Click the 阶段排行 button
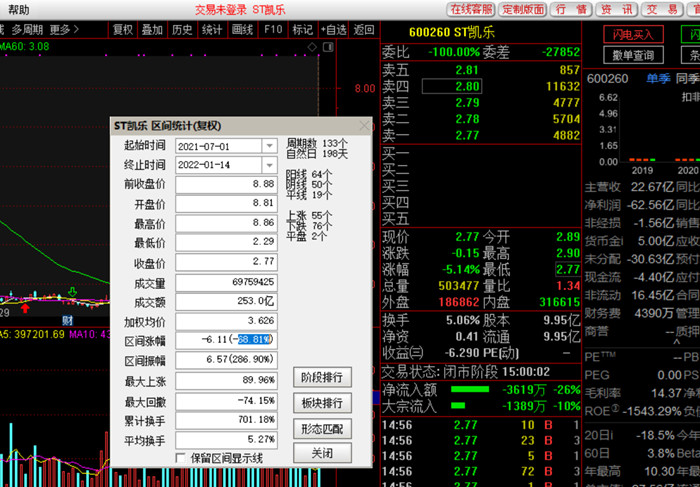 click(322, 378)
